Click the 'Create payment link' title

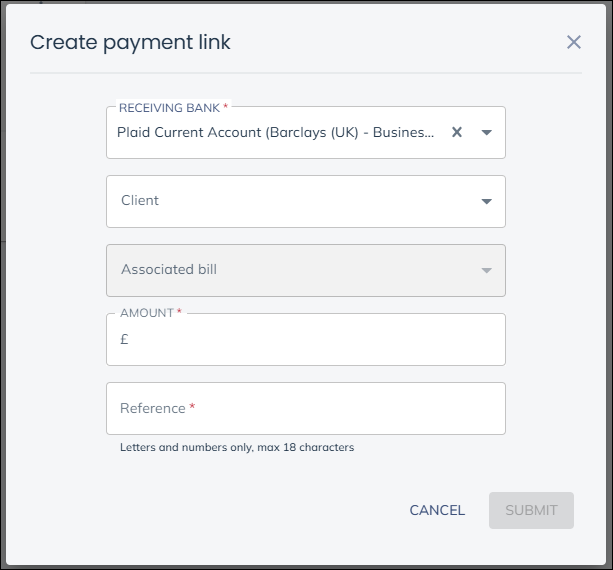pyautogui.click(x=130, y=42)
